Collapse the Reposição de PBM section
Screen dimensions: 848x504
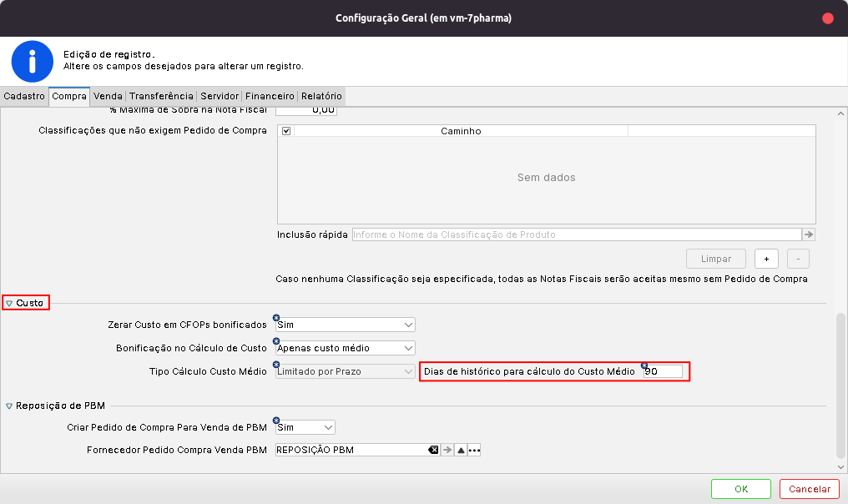pyautogui.click(x=9, y=406)
